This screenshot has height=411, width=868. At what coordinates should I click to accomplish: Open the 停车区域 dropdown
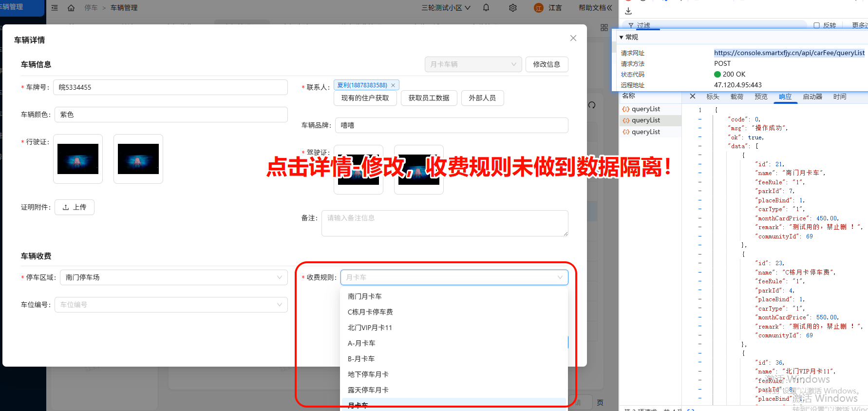tap(174, 277)
